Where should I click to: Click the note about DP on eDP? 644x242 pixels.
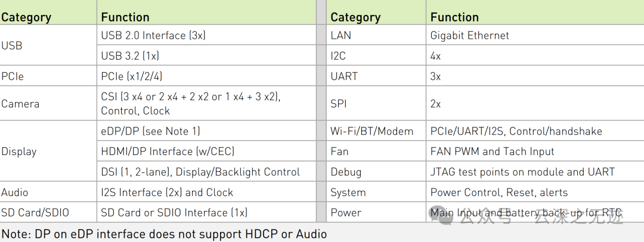pyautogui.click(x=164, y=234)
